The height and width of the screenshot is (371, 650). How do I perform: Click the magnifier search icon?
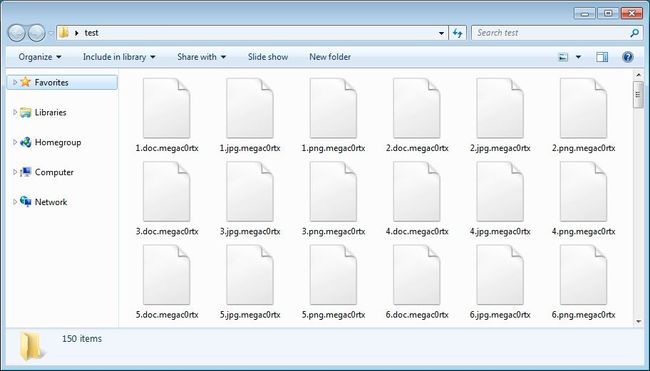coord(634,33)
